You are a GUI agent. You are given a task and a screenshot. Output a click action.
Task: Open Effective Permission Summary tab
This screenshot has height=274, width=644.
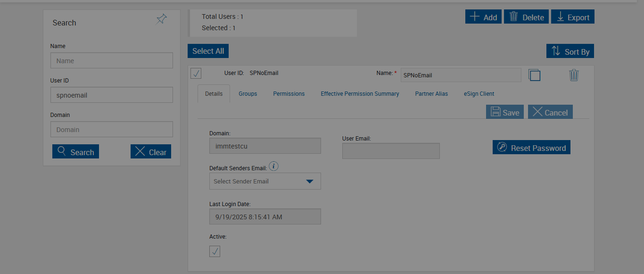360,94
